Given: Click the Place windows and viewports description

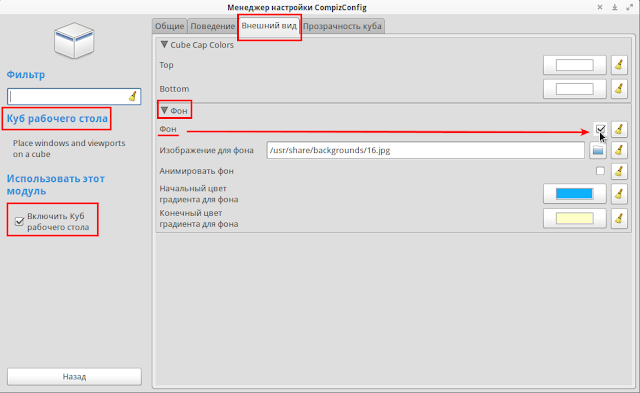Looking at the screenshot, I should (x=69, y=149).
